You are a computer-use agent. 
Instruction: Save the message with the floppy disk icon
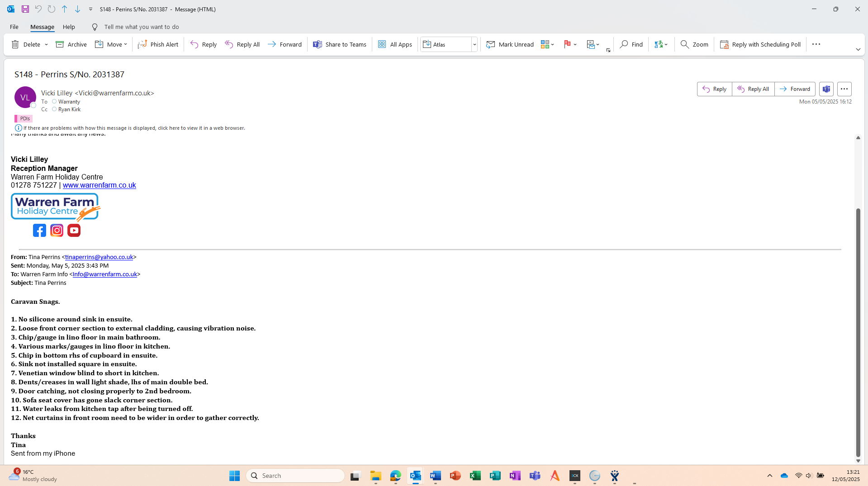click(25, 9)
